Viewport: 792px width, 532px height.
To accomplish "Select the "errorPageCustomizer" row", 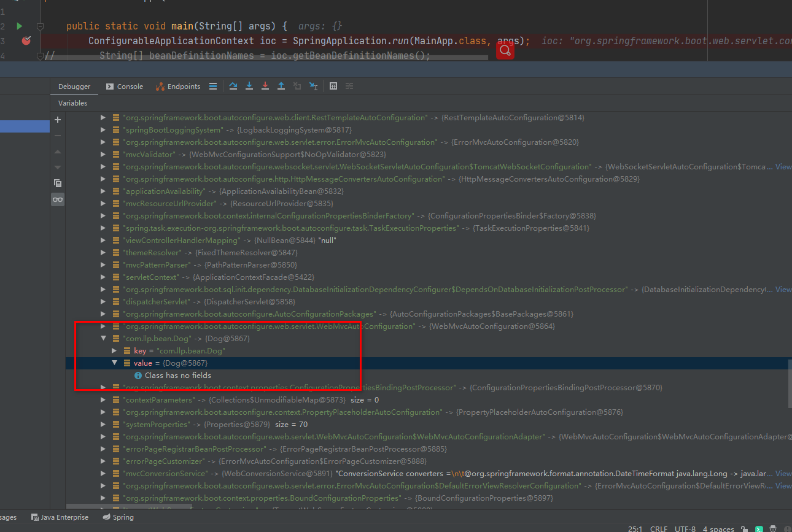I will pyautogui.click(x=429, y=461).
